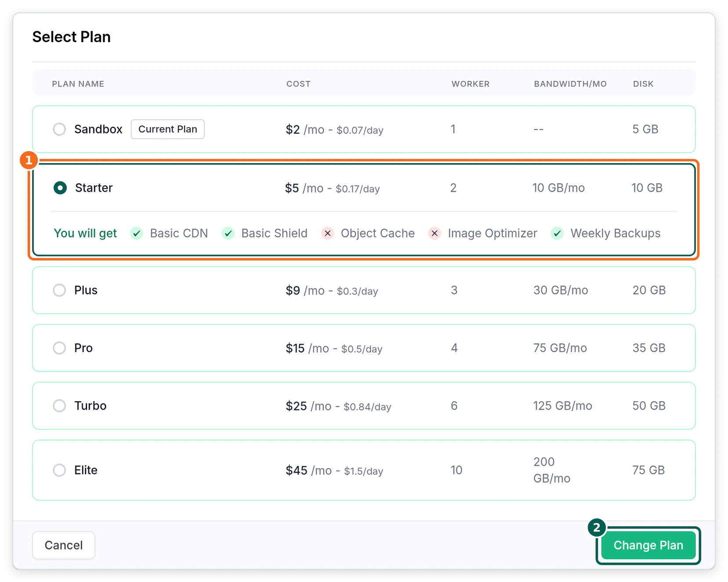Click the DISK column header

[x=643, y=84]
